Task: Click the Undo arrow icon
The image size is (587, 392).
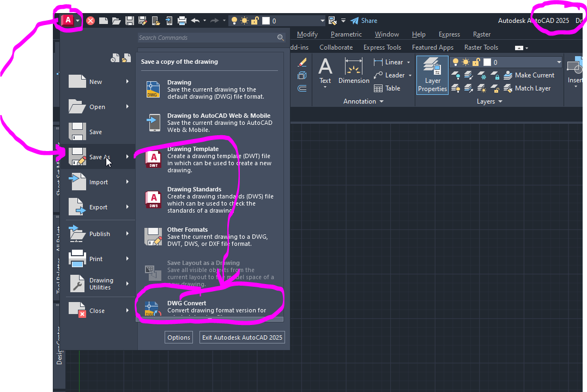Action: [x=195, y=21]
